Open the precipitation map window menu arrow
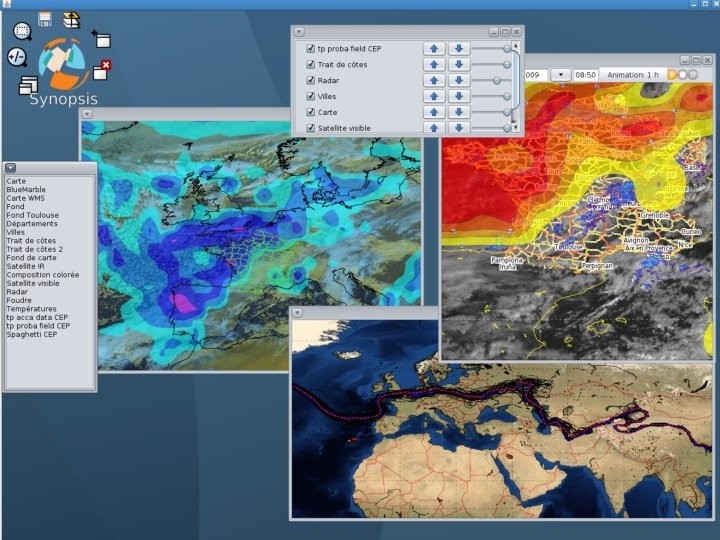Viewport: 720px width, 540px height. click(x=87, y=114)
